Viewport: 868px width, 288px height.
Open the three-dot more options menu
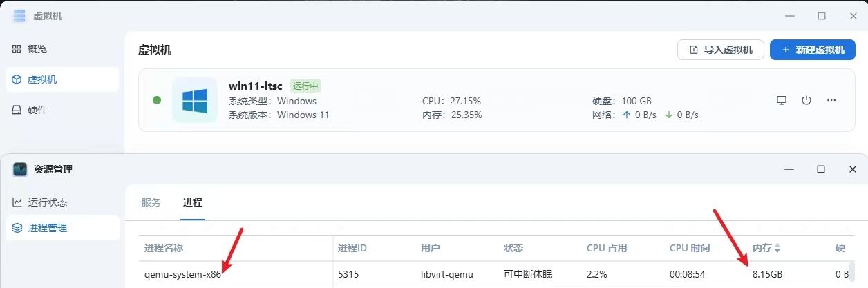pos(831,100)
